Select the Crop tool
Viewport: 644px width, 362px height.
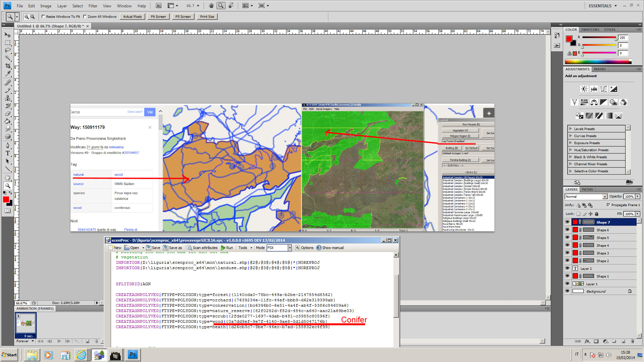[x=8, y=66]
